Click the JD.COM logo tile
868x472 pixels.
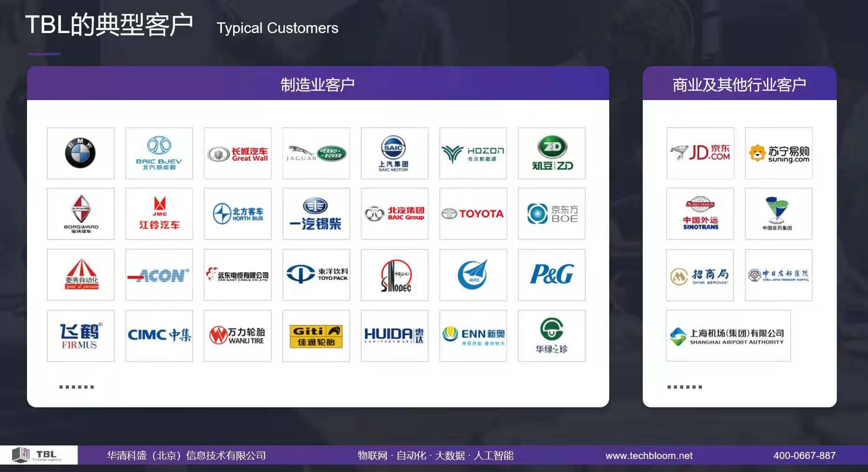click(x=700, y=153)
